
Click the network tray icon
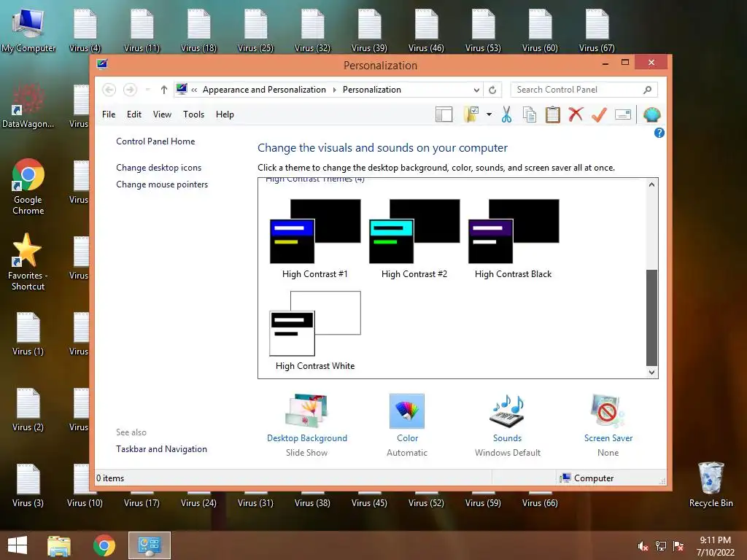[x=661, y=546]
